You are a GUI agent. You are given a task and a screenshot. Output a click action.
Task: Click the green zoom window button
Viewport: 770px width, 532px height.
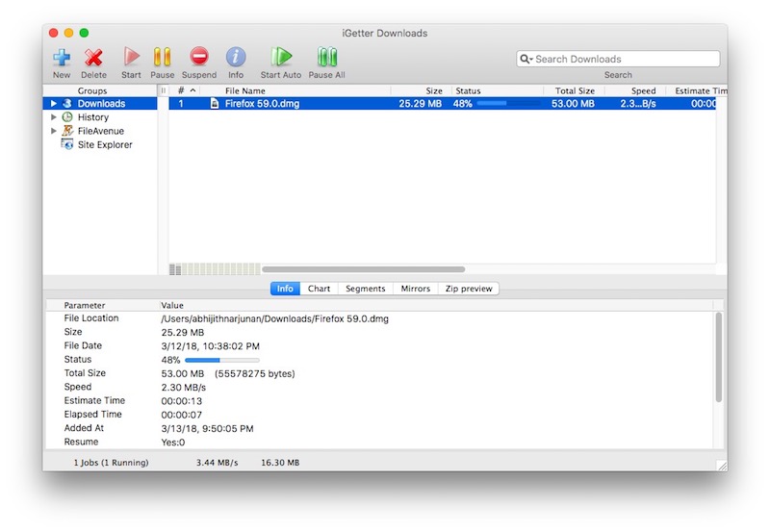pyautogui.click(x=84, y=33)
